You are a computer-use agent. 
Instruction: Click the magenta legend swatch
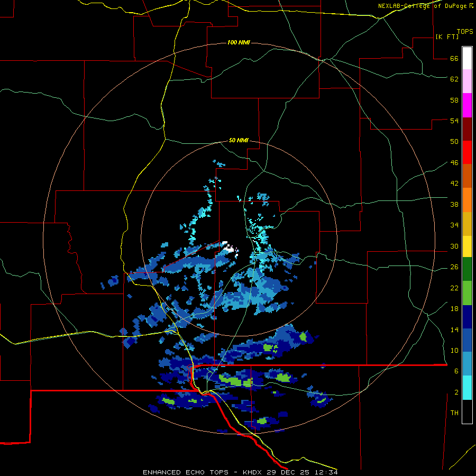[x=467, y=105]
